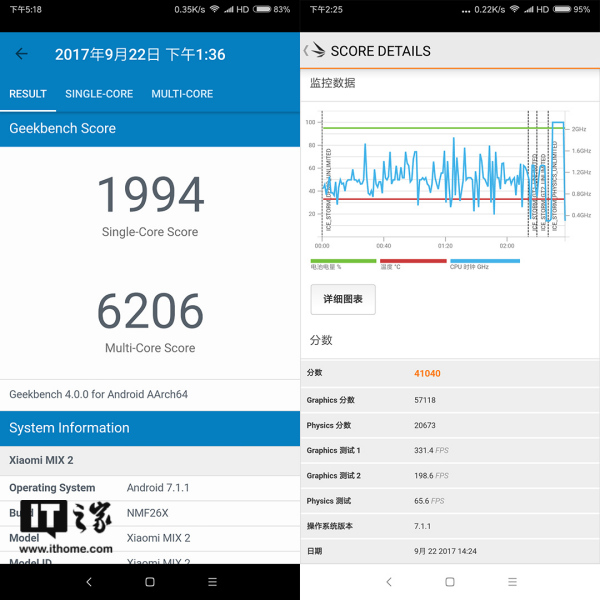Tap the 1994 single-core score
The image size is (600, 600).
point(150,194)
